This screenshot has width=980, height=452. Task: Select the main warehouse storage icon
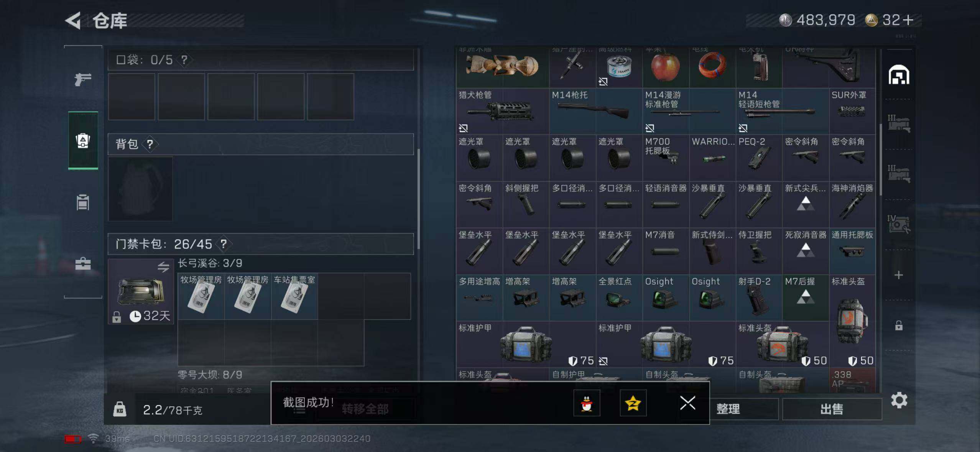[899, 75]
